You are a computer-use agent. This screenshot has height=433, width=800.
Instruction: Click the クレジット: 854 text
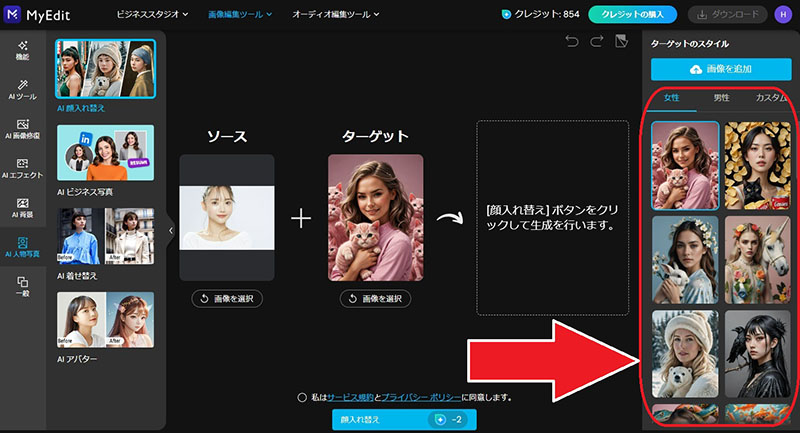547,14
